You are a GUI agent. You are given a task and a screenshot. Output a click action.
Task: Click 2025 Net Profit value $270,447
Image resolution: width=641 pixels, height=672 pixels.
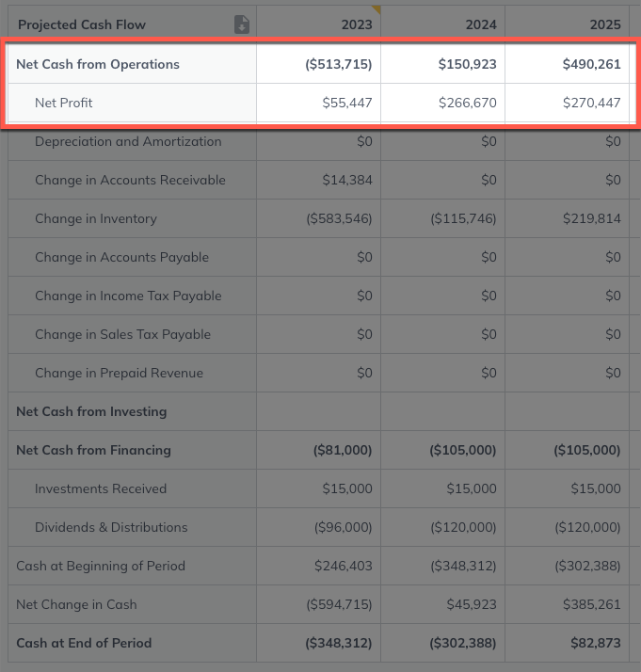(x=592, y=103)
